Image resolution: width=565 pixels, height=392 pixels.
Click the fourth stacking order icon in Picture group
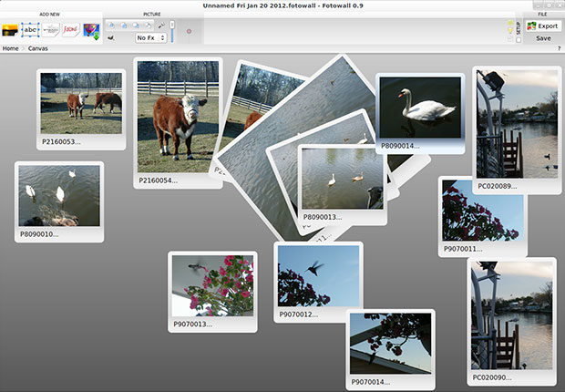[148, 26]
